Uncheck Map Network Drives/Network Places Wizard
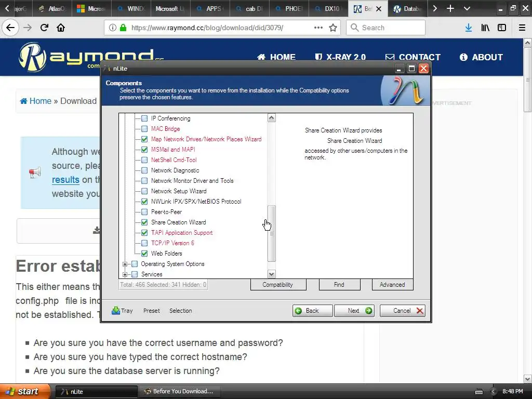532x399 pixels. [144, 139]
